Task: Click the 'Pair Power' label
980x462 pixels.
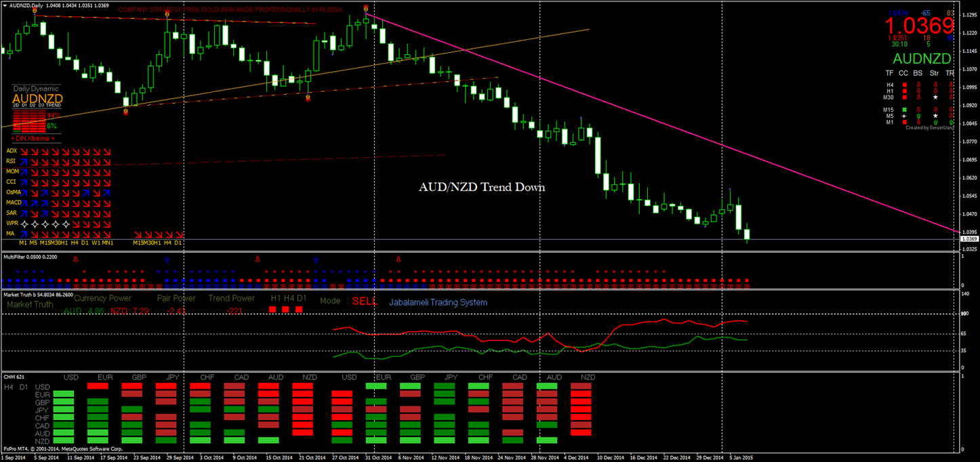Action: pos(176,298)
